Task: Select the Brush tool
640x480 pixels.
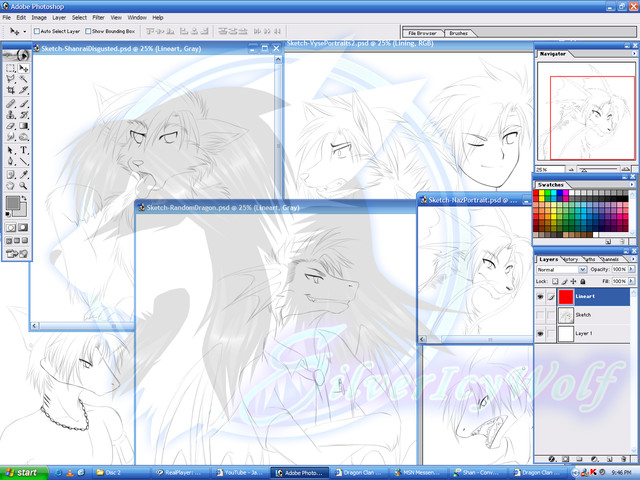Action: (23, 104)
